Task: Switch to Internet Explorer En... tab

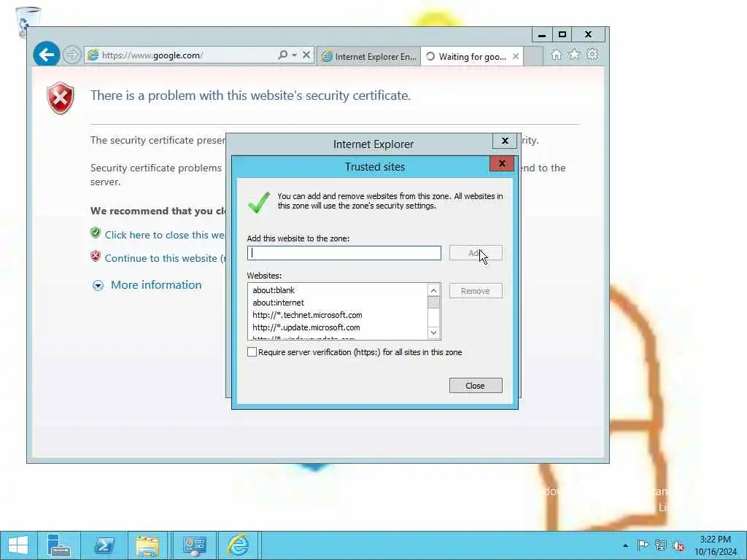Action: 368,57
